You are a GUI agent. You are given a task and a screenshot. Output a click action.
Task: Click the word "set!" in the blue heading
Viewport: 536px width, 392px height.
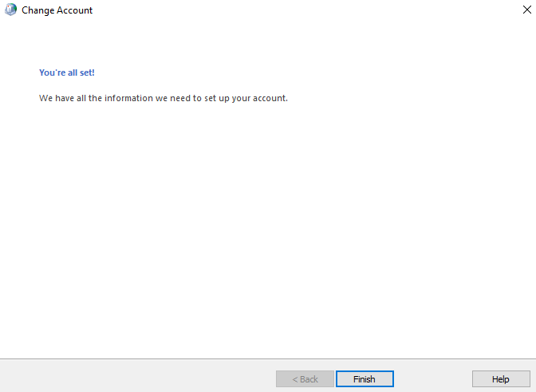tap(85, 73)
